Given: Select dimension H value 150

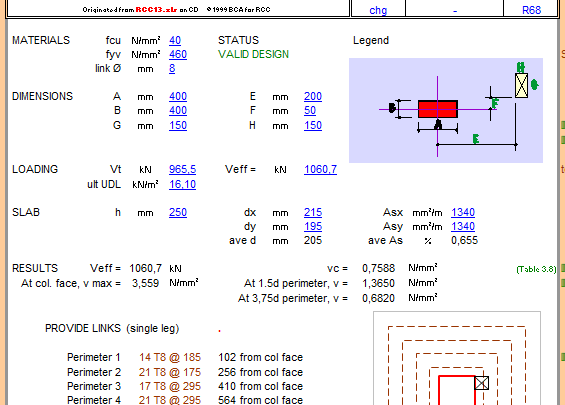Looking at the screenshot, I should [313, 125].
